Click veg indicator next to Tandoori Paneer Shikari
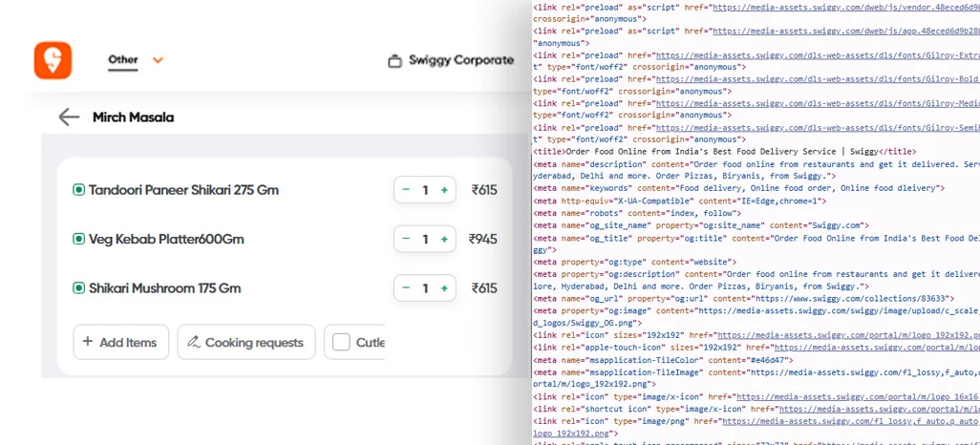 tap(78, 190)
